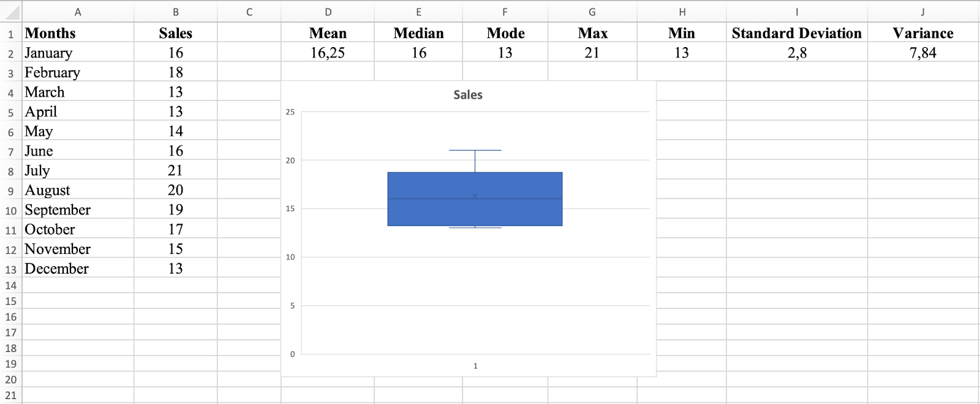Select the Variance value cell showing 7,84

click(923, 53)
